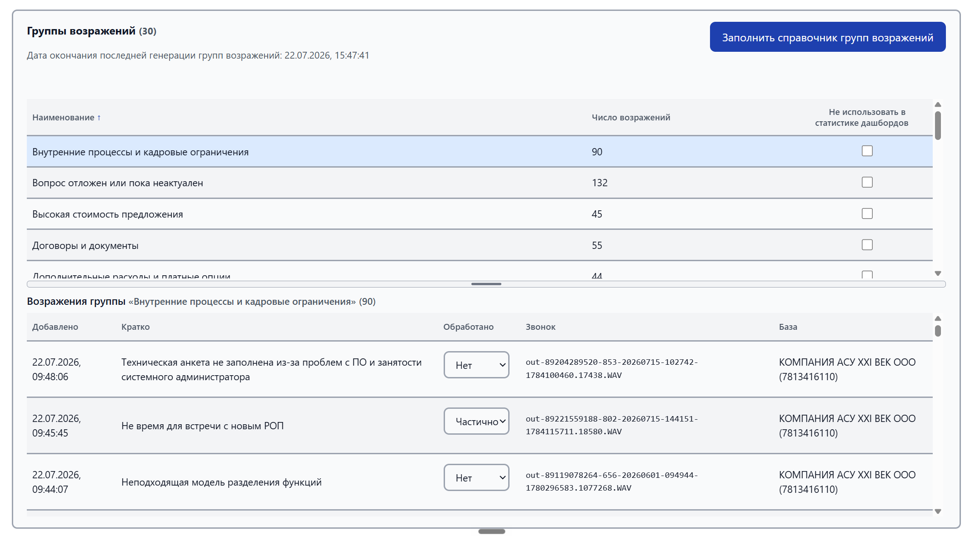The width and height of the screenshot is (980, 536).
Task: Tick checkbox for Договоры и документы
Action: coord(867,245)
